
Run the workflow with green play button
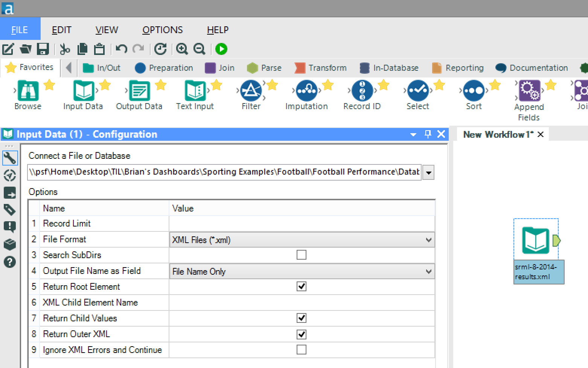click(x=221, y=49)
